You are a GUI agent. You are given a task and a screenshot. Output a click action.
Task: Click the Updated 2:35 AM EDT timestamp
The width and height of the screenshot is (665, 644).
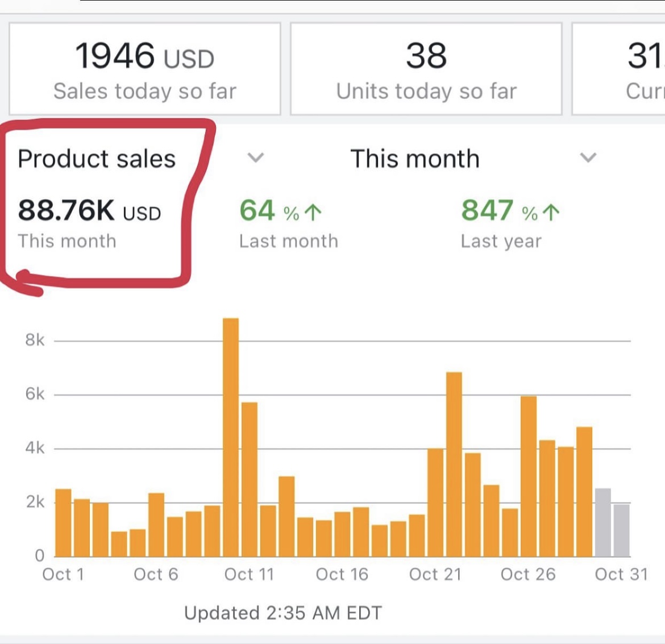(283, 613)
